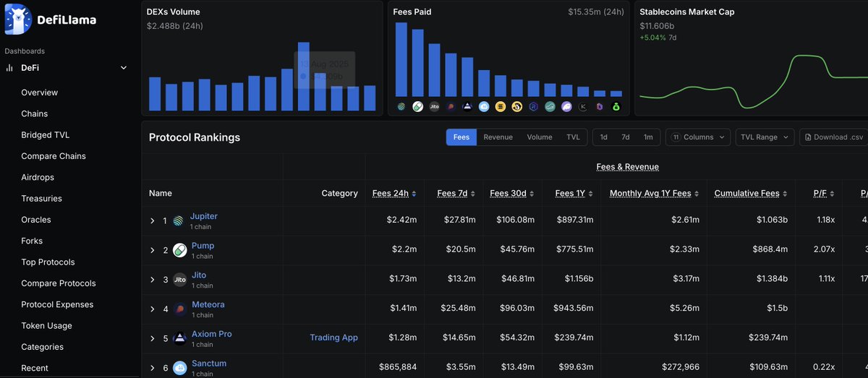Click the DeFi dashboard bar-chart icon
This screenshot has height=378, width=868.
pos(9,68)
